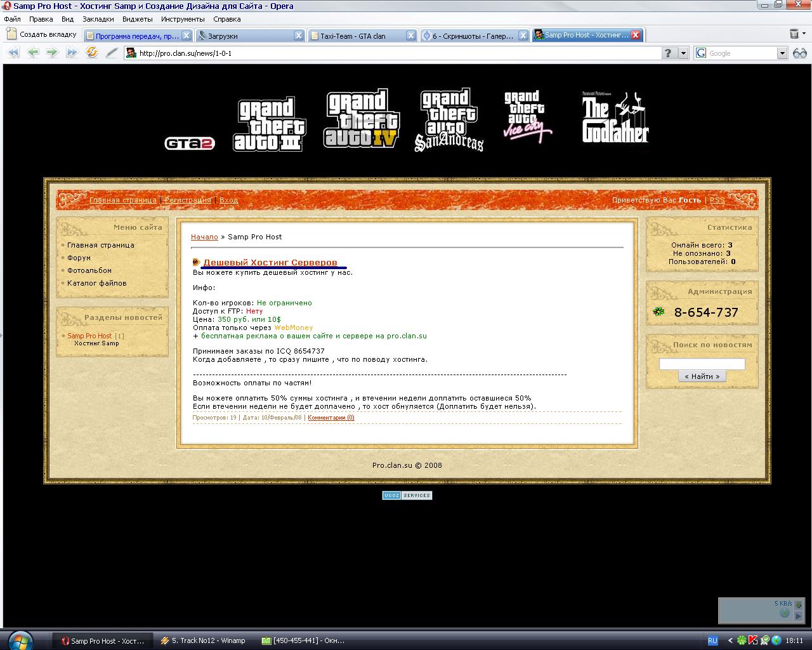The height and width of the screenshot is (650, 812).
Task: Click the question mark button in address bar
Action: pos(667,53)
